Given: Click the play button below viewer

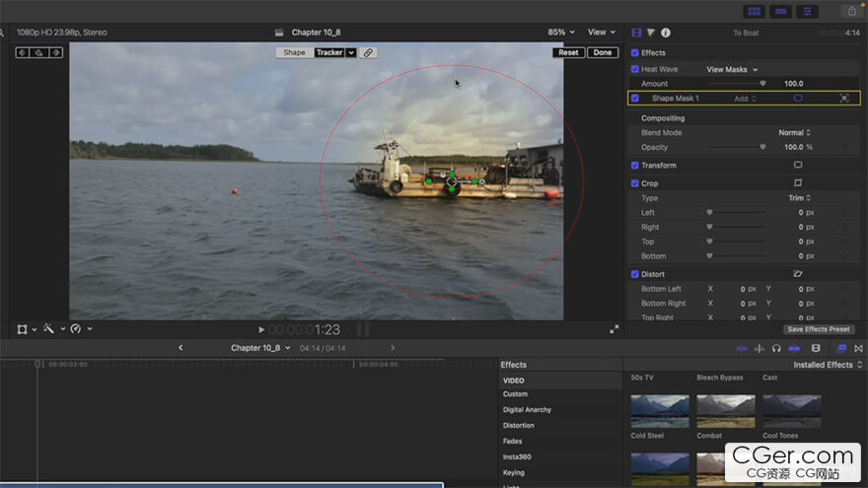Looking at the screenshot, I should coord(261,329).
